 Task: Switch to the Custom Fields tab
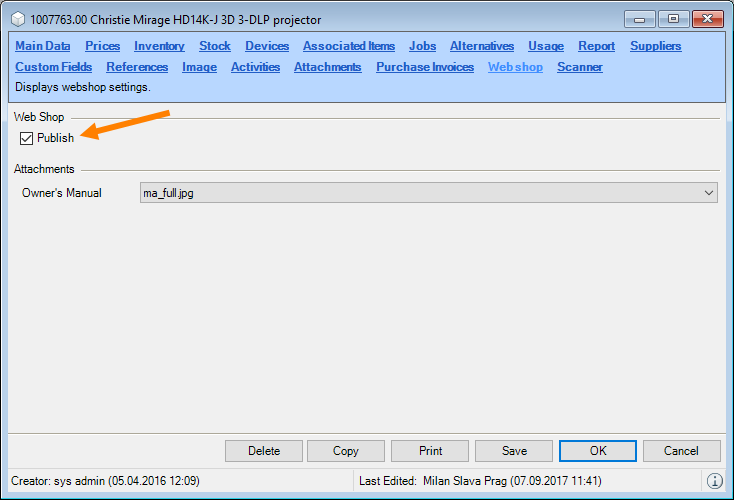(x=54, y=67)
